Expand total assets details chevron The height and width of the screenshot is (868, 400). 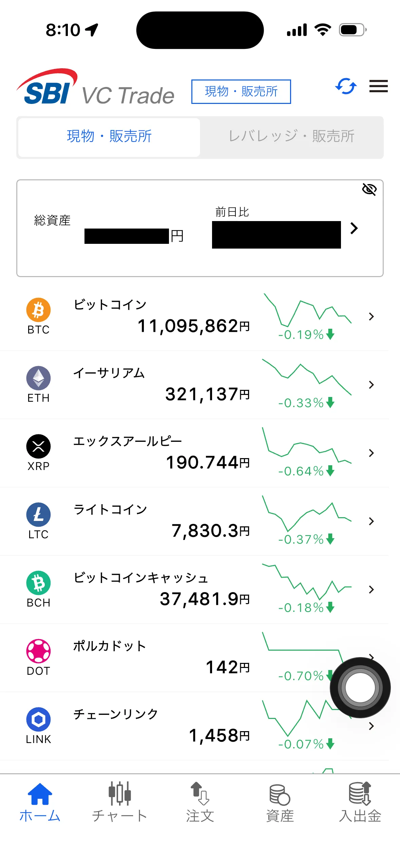tap(354, 229)
